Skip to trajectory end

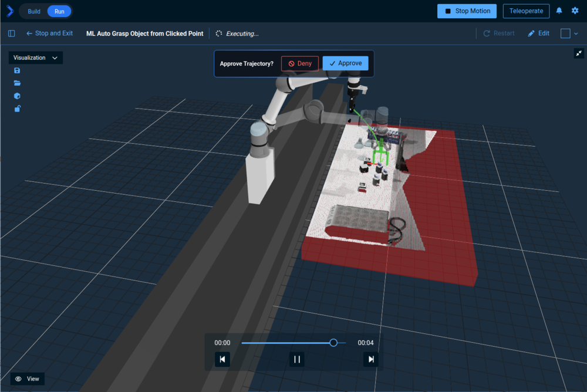pyautogui.click(x=370, y=359)
